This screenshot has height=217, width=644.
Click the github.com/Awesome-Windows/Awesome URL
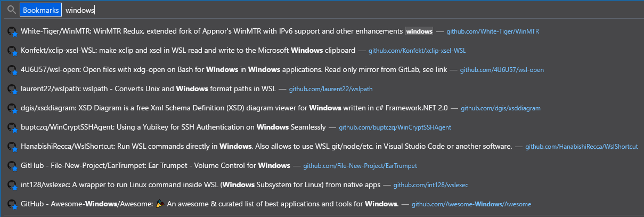(x=471, y=204)
